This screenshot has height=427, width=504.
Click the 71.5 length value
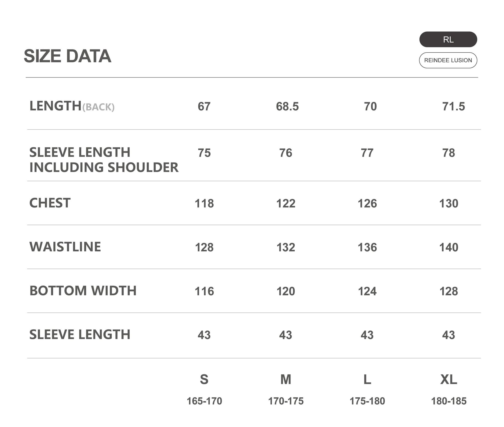pyautogui.click(x=453, y=106)
